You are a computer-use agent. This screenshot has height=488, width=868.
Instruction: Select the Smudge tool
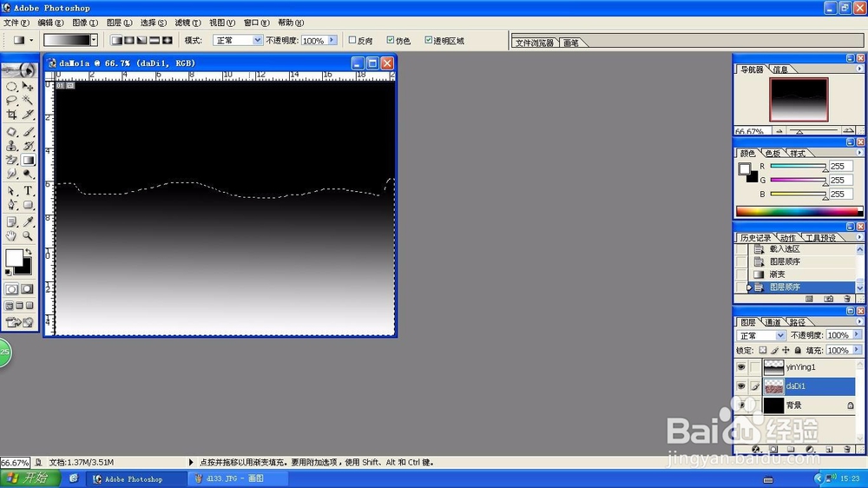point(11,174)
